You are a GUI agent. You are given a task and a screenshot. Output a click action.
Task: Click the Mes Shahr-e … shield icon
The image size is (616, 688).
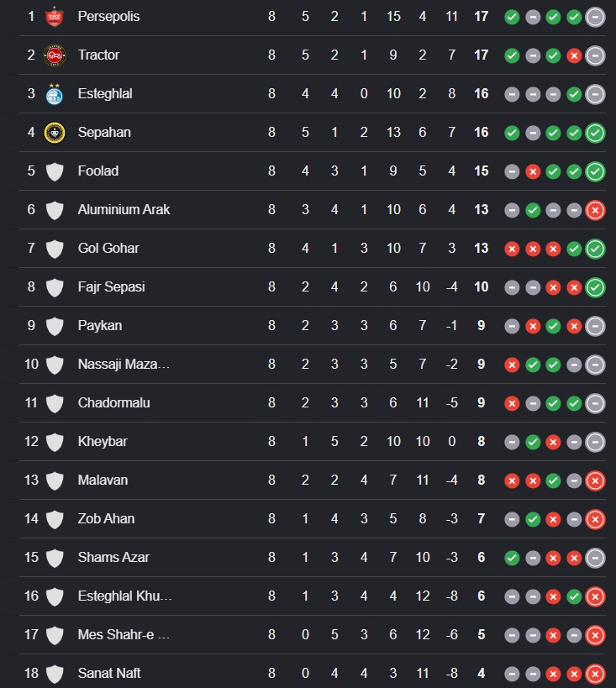tap(55, 635)
